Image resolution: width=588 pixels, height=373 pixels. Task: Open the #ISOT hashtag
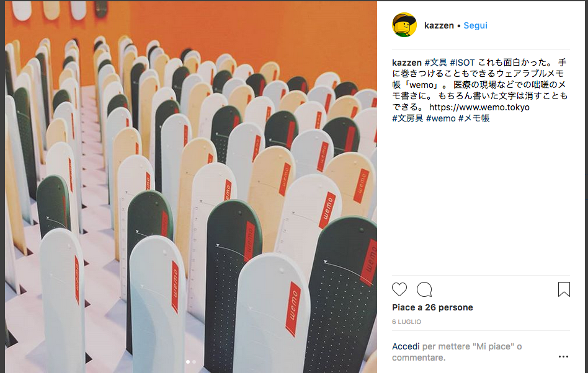[462, 63]
